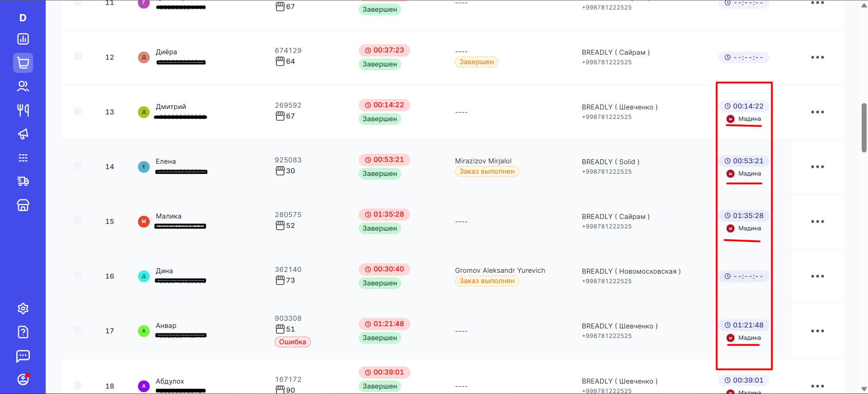
Task: Open three-dot menu for Дмитрий's order
Action: (817, 112)
